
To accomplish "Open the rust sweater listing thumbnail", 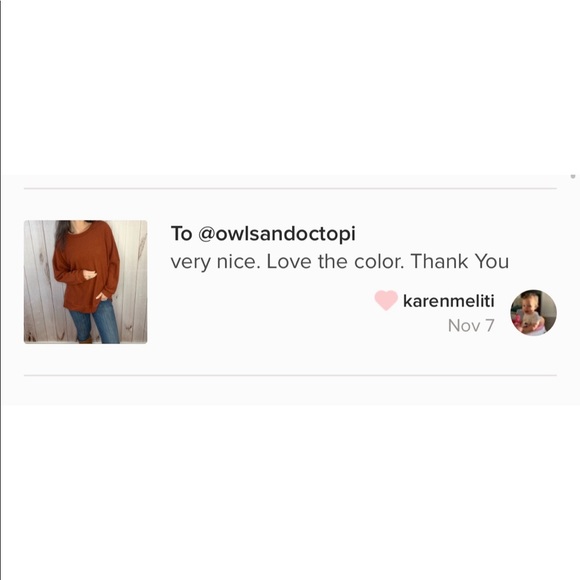I will (85, 282).
